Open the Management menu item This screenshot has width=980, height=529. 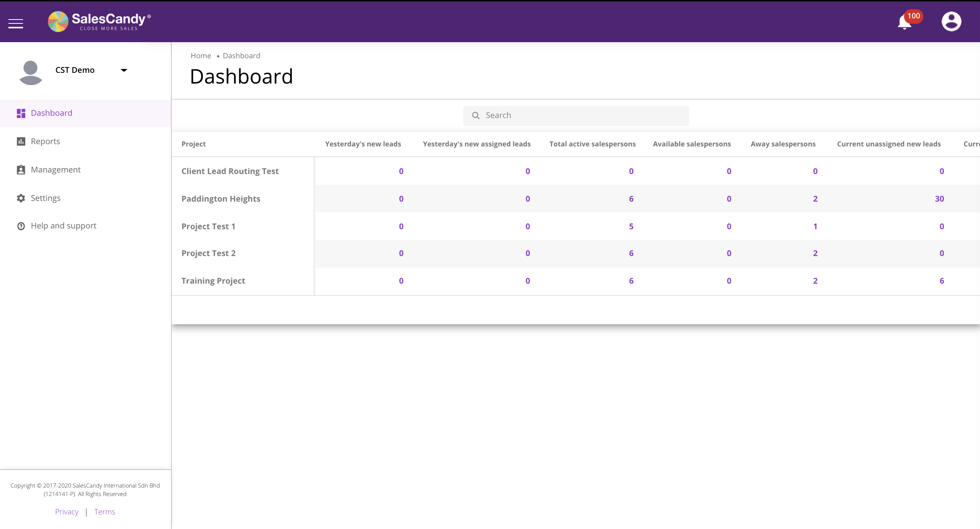[x=56, y=170]
